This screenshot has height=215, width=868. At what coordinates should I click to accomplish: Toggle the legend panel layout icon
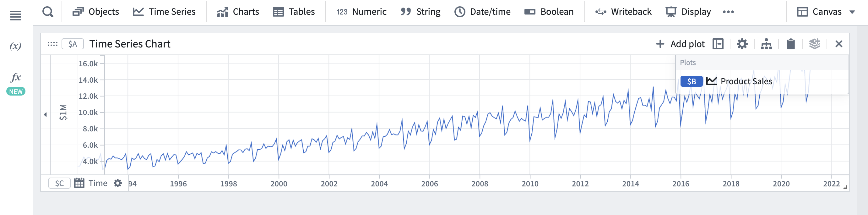(718, 44)
